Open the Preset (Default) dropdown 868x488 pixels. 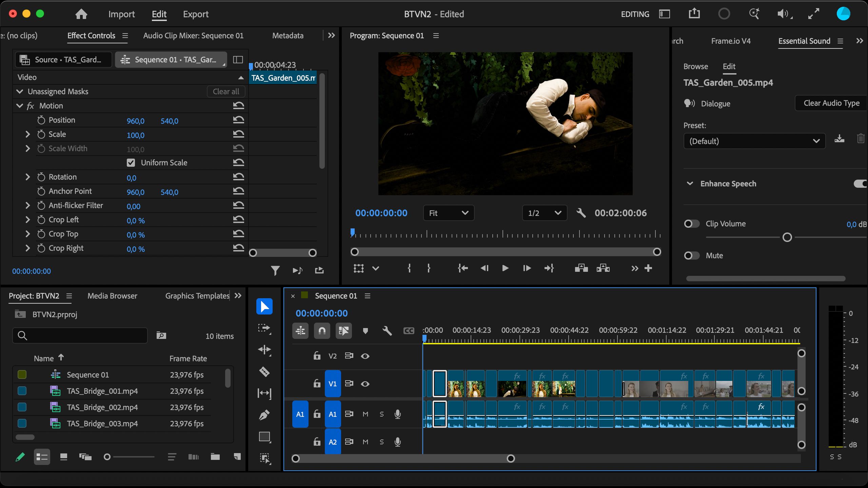tap(754, 141)
